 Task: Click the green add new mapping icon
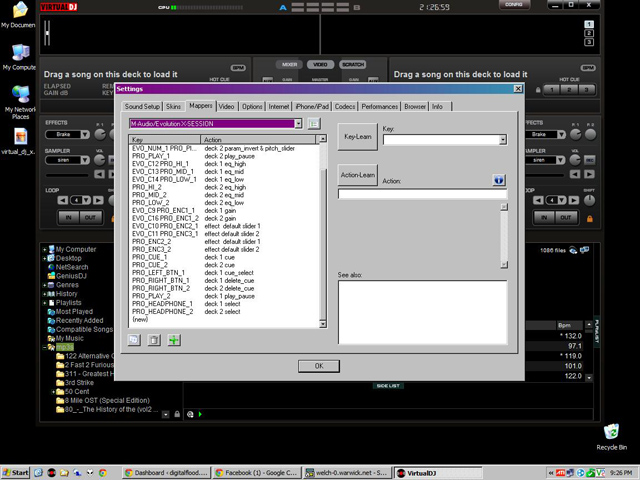174,340
